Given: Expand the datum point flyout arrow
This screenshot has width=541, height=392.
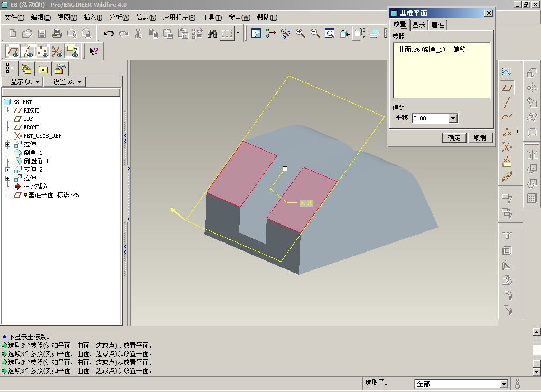Looking at the screenshot, I should (x=518, y=132).
